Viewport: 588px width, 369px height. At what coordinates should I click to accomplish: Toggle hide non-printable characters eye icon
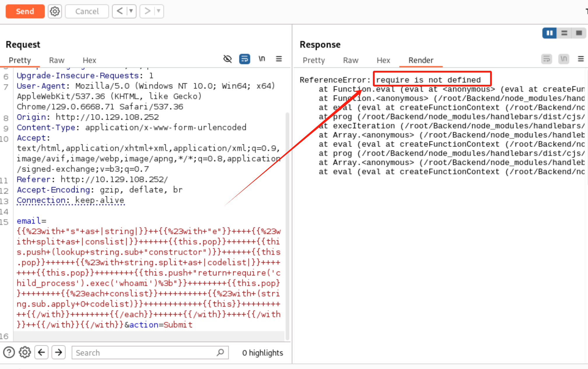click(227, 59)
